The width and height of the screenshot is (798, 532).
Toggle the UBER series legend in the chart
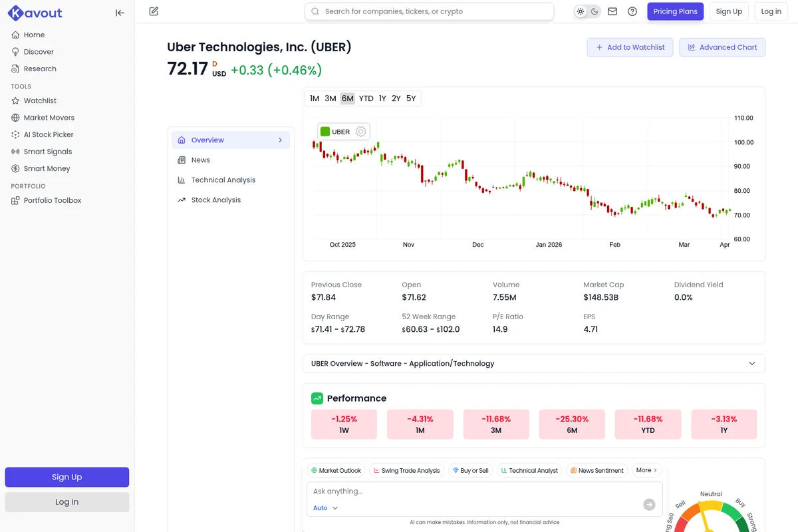coord(340,131)
